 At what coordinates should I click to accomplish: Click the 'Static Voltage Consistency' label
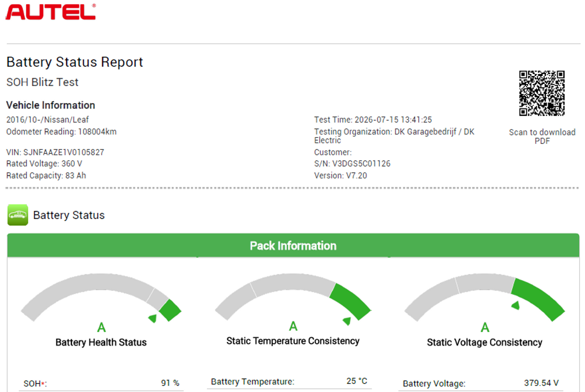click(485, 342)
